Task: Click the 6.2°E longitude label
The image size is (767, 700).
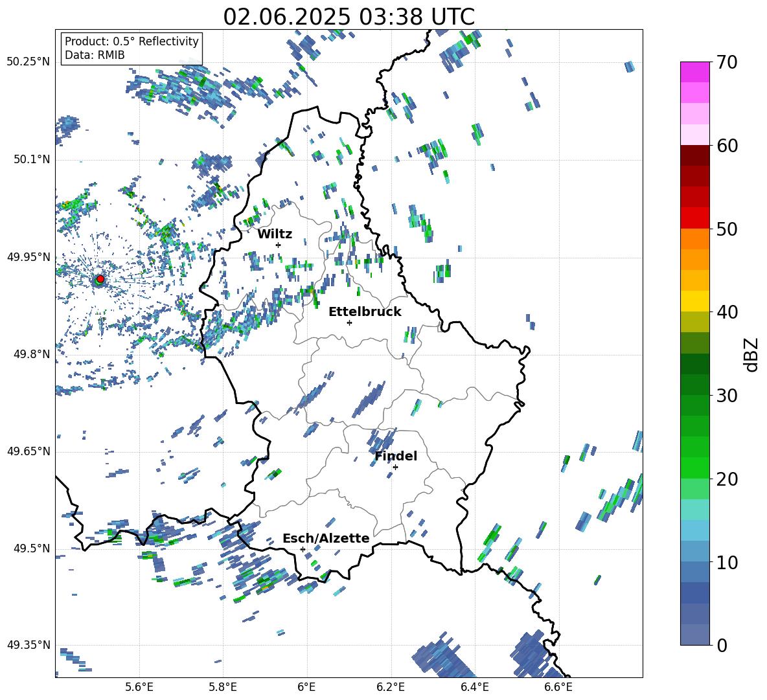Action: point(391,687)
